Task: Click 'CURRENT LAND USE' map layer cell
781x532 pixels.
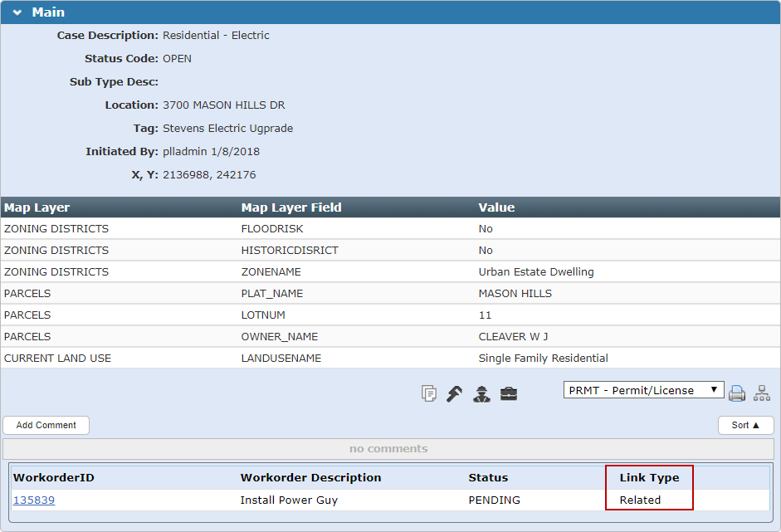Action: (58, 359)
